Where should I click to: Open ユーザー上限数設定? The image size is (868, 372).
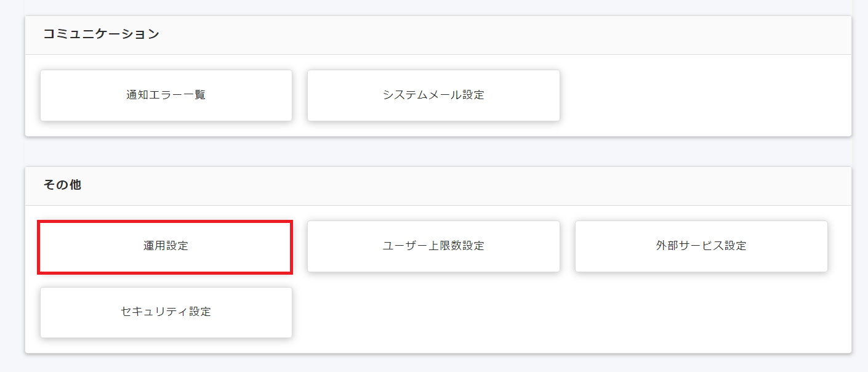coord(433,246)
